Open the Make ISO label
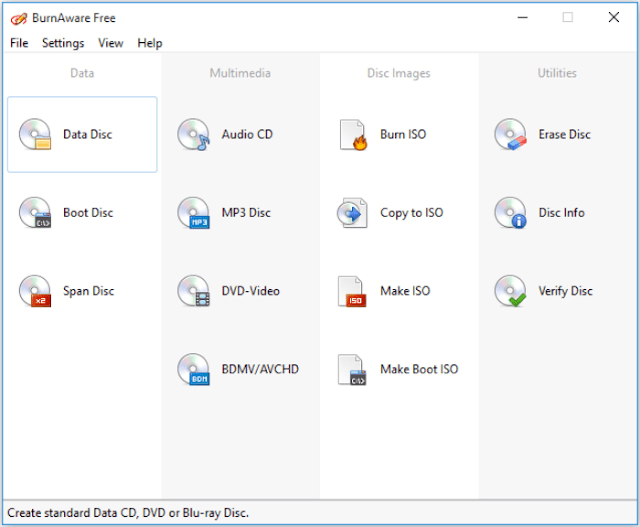The height and width of the screenshot is (527, 640). tap(405, 291)
